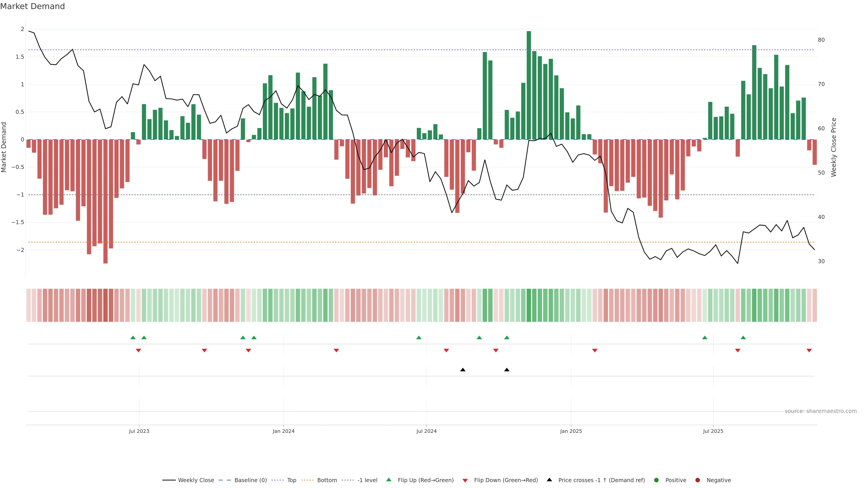
Task: Click the source: sharemaestro.com text
Action: (821, 411)
